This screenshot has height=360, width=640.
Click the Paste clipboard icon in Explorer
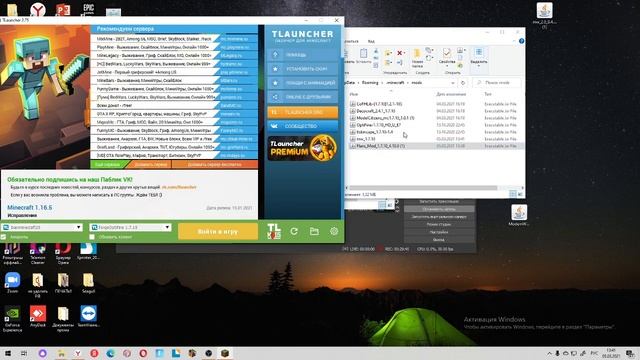pos(363,55)
